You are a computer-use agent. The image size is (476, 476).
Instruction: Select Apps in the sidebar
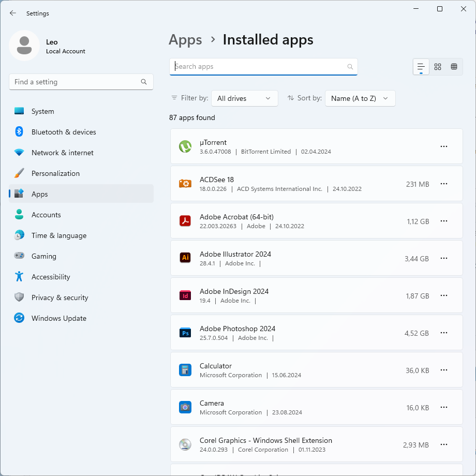[x=81, y=194]
